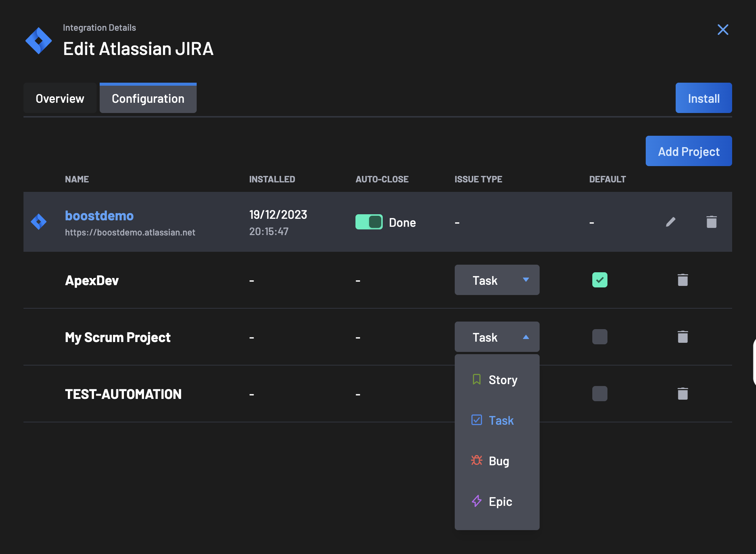Collapse My Scrum Project issue type dropdown
This screenshot has width=756, height=554.
pos(497,337)
